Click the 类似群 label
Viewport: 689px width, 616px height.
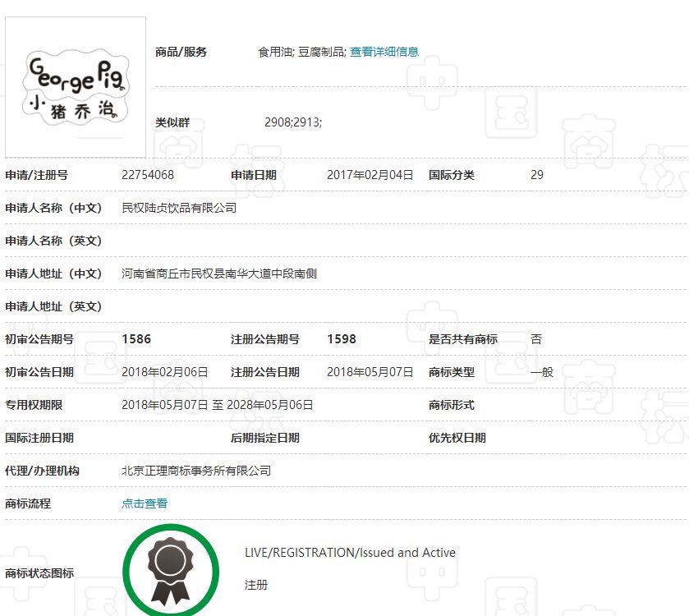pyautogui.click(x=172, y=122)
